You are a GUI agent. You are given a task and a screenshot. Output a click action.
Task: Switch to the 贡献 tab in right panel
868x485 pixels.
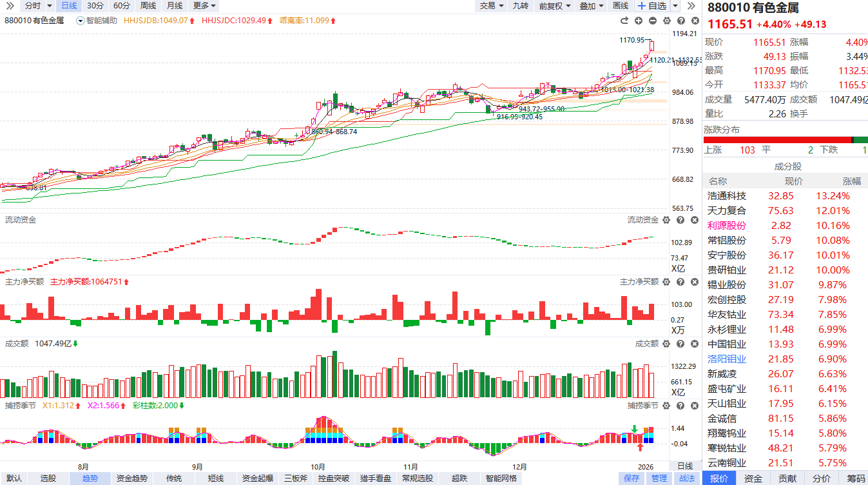(x=787, y=479)
